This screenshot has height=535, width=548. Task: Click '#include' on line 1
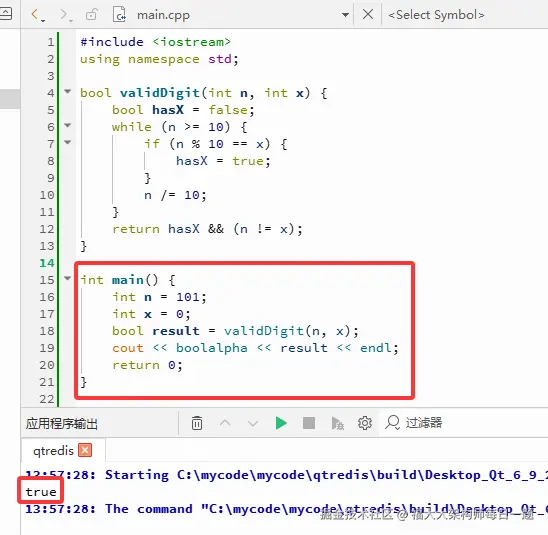(x=112, y=42)
